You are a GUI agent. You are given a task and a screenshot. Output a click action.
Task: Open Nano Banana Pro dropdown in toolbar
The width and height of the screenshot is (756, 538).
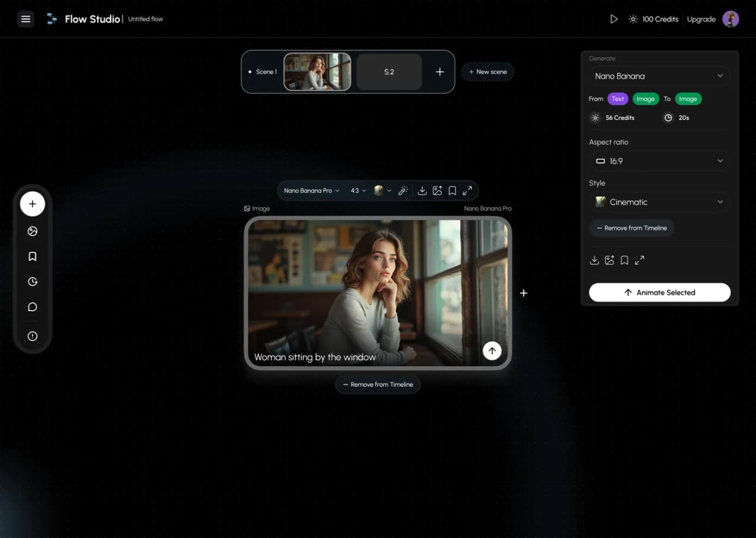[x=312, y=191]
